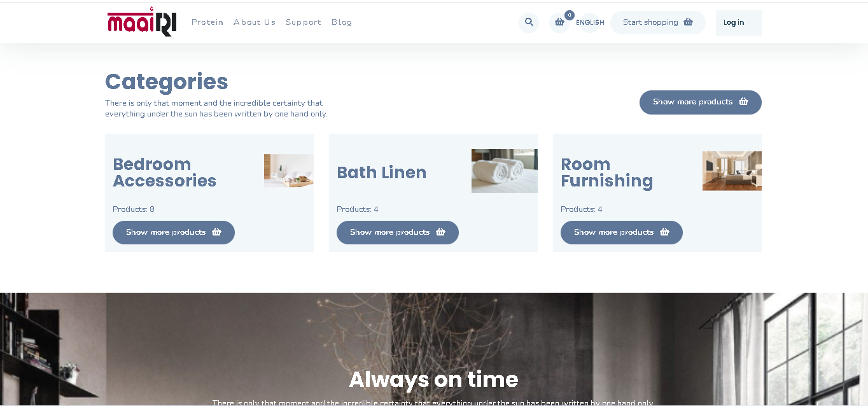Viewport: 868px width, 406px height.
Task: Open the Room Furnishing bedroom thumbnail
Action: click(732, 171)
